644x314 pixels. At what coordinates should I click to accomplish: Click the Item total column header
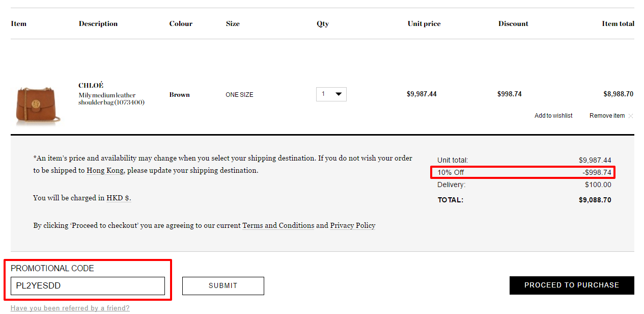pyautogui.click(x=618, y=24)
